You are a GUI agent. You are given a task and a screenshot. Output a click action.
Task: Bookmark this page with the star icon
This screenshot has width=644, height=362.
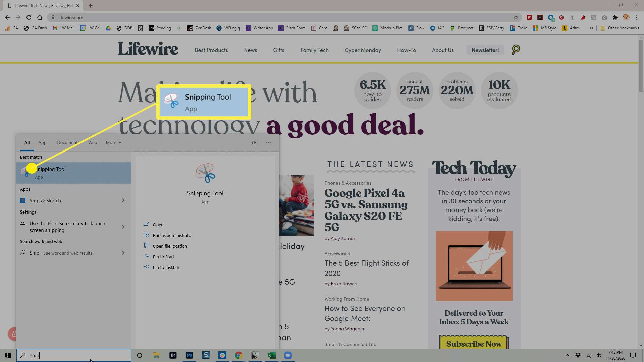point(516,17)
